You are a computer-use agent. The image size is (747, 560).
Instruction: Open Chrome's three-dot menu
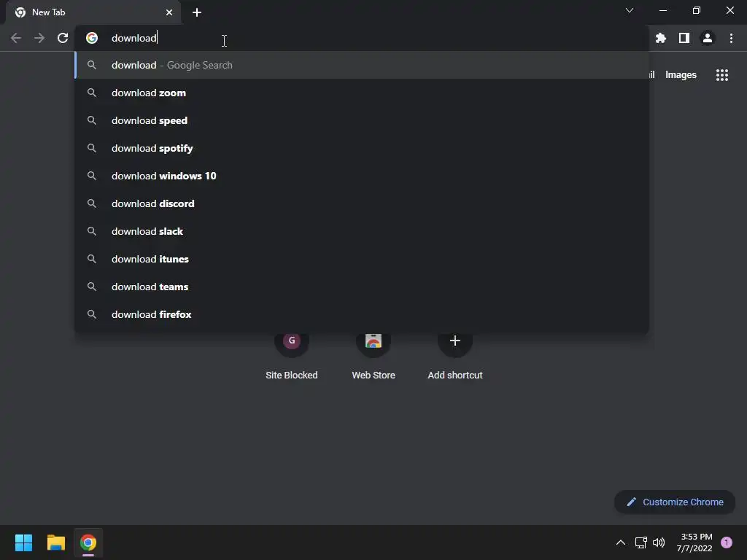pos(731,38)
